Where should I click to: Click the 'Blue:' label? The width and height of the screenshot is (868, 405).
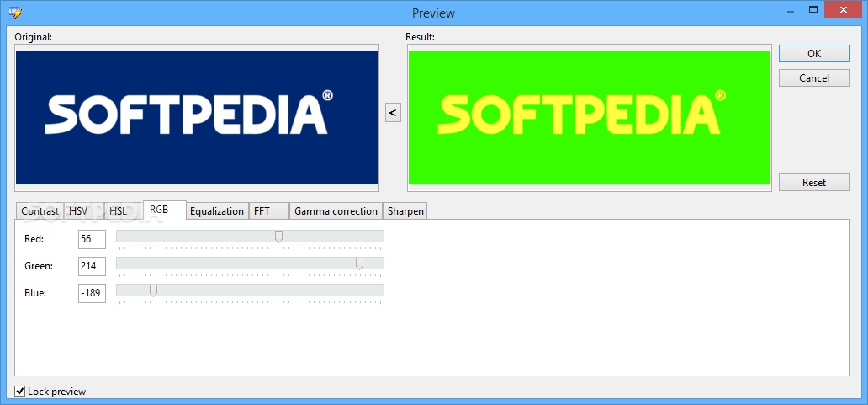tap(34, 292)
